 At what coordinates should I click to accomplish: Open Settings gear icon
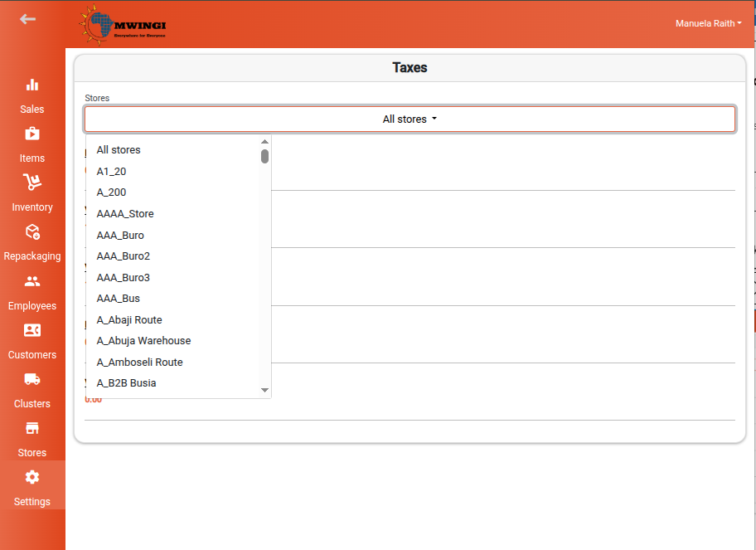pyautogui.click(x=32, y=477)
